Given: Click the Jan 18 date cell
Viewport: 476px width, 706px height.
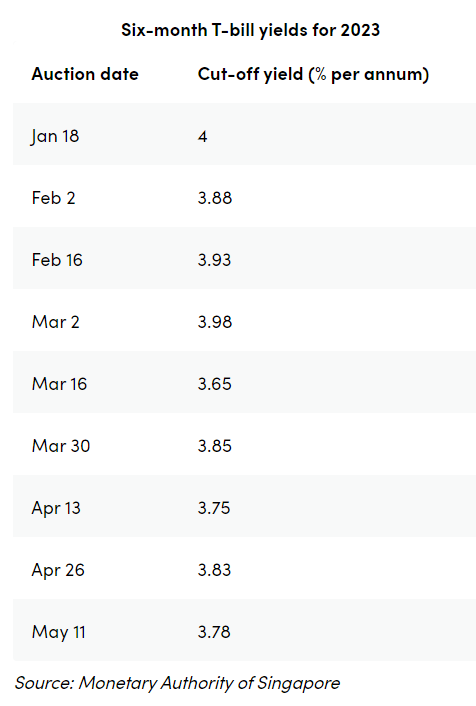Looking at the screenshot, I should pyautogui.click(x=55, y=136).
